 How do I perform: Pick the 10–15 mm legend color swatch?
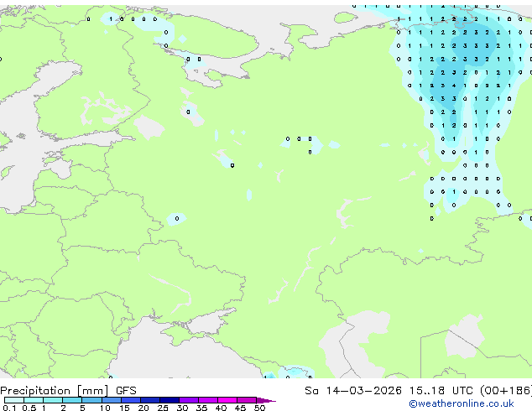[112, 400]
